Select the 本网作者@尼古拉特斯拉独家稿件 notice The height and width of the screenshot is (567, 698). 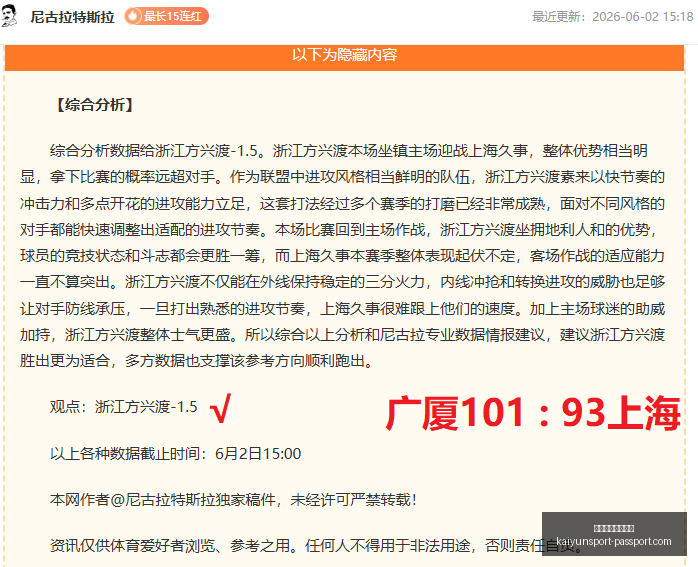coord(233,500)
